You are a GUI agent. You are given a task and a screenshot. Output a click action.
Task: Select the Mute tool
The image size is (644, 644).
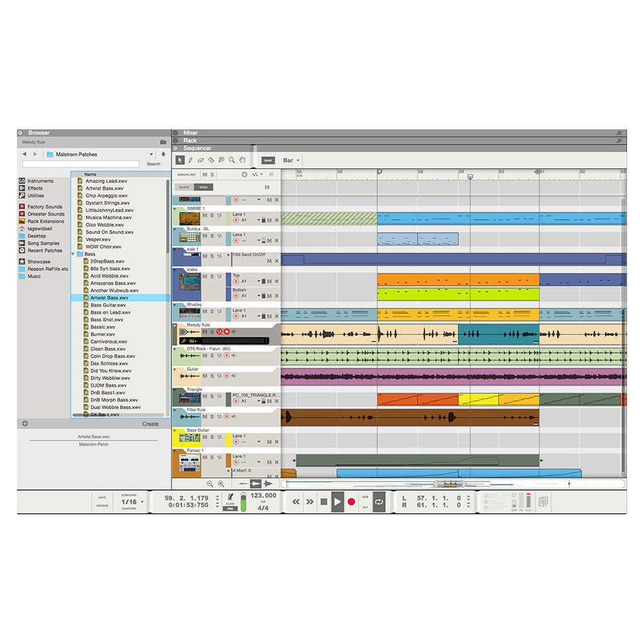coord(222,160)
